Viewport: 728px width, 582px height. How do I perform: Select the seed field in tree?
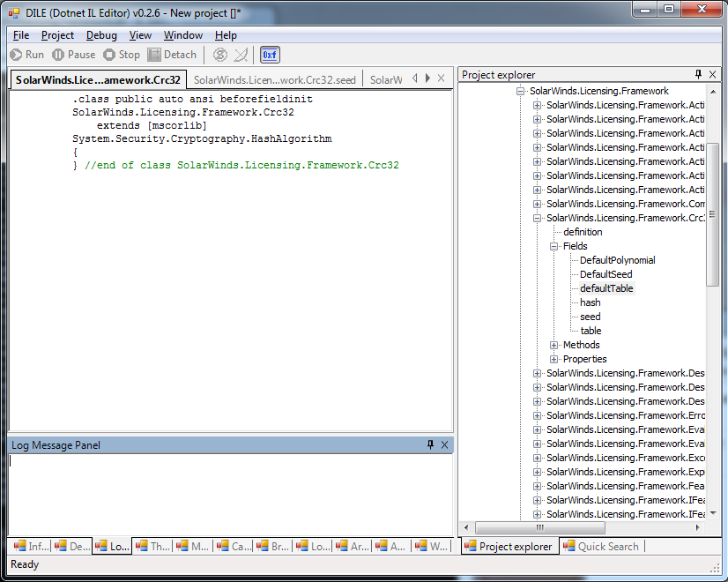tap(591, 317)
